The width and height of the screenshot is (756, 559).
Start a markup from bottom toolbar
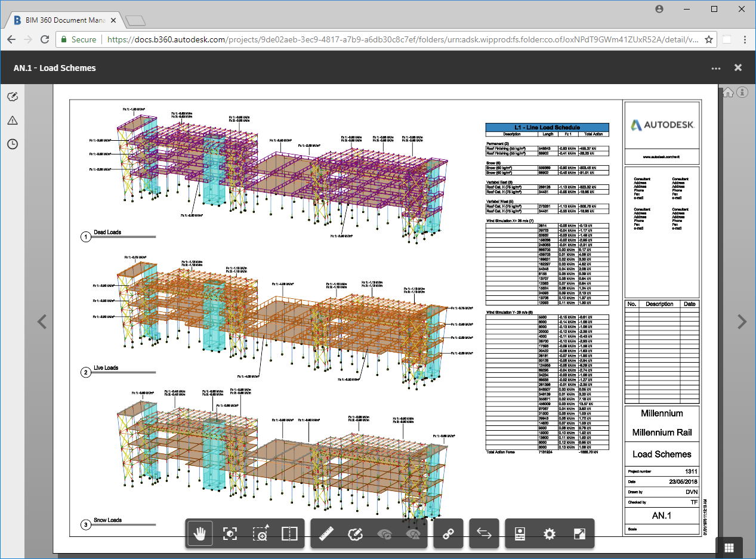coord(356,534)
